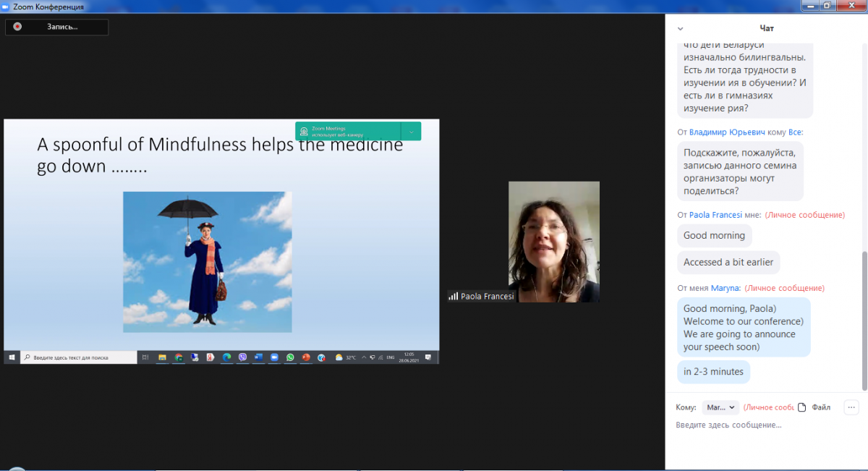Click the Edge browser icon in the shared taskbar
868x471 pixels.
point(227,357)
